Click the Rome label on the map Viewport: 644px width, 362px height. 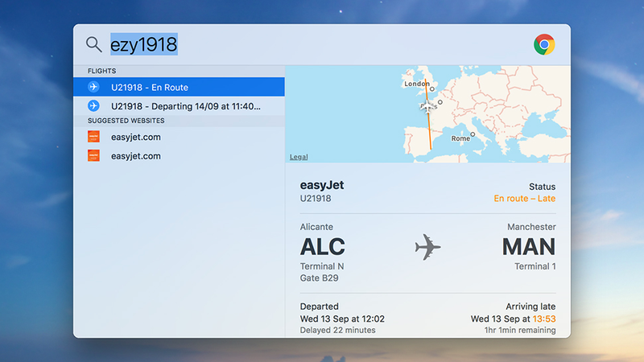point(460,138)
